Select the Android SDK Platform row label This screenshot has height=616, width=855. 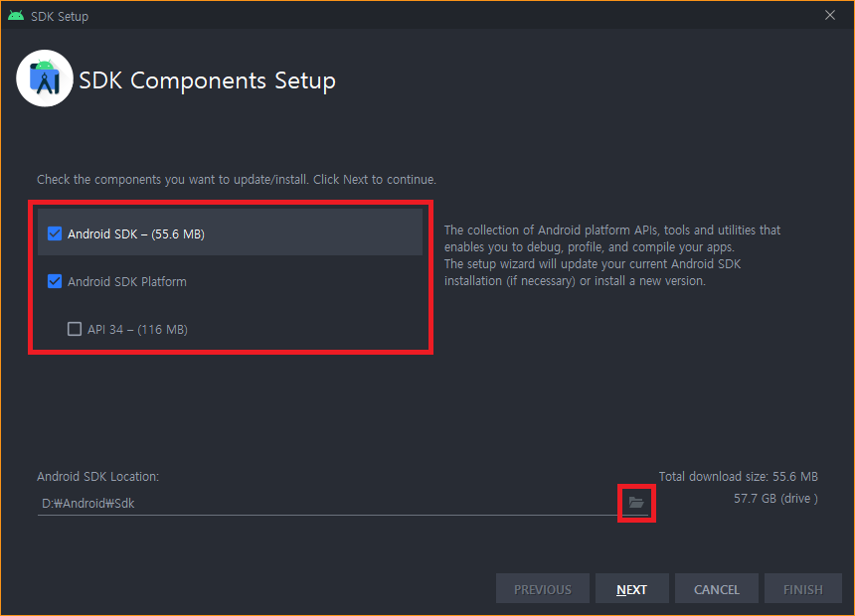(x=127, y=282)
